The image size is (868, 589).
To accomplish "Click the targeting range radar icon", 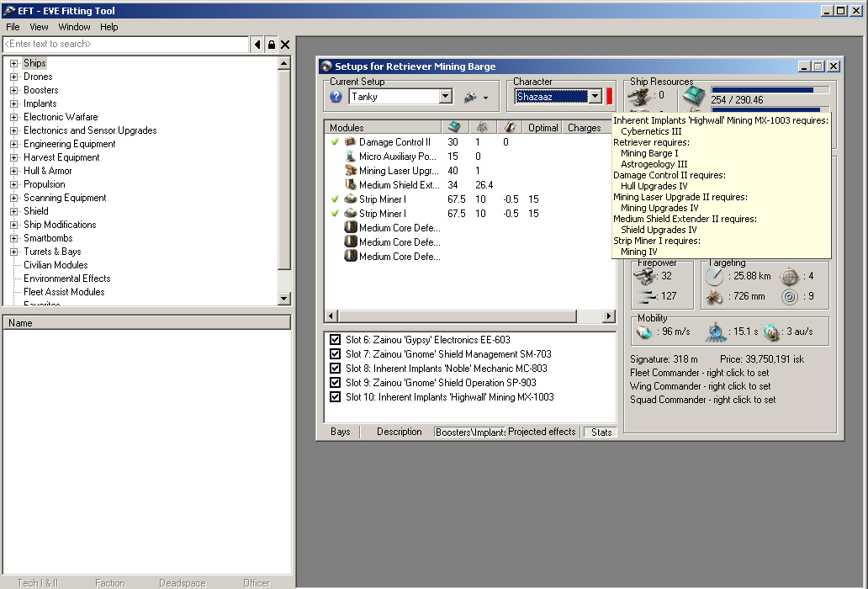I will 714,276.
